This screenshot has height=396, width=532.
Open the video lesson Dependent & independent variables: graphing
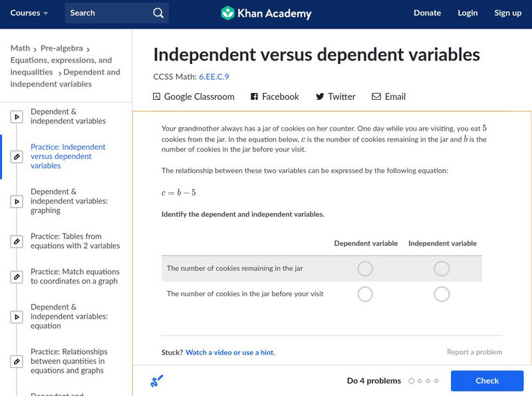pos(68,201)
